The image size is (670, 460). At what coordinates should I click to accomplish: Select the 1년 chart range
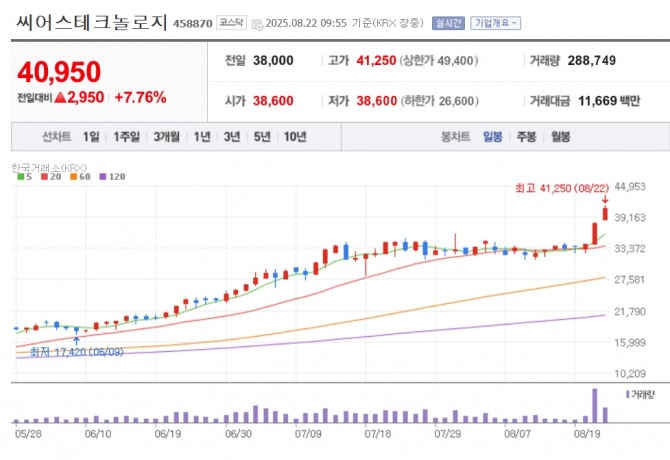202,137
